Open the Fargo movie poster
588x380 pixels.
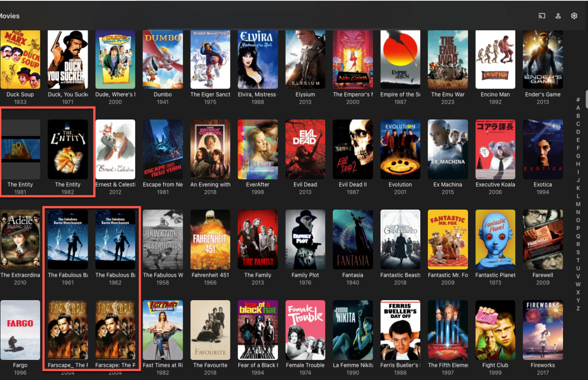click(x=20, y=330)
